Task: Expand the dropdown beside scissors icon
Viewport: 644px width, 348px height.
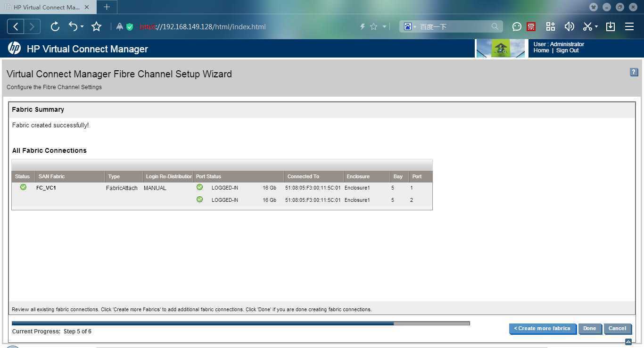Action: point(596,26)
